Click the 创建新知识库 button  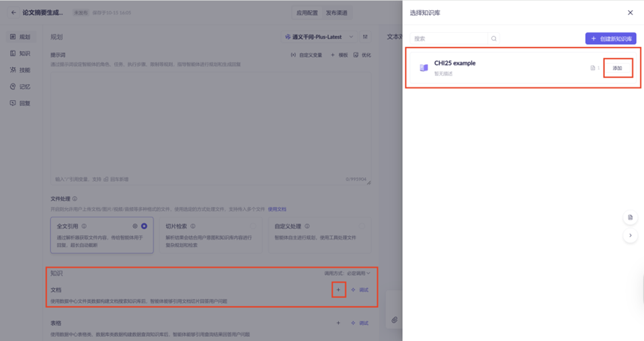click(x=611, y=38)
